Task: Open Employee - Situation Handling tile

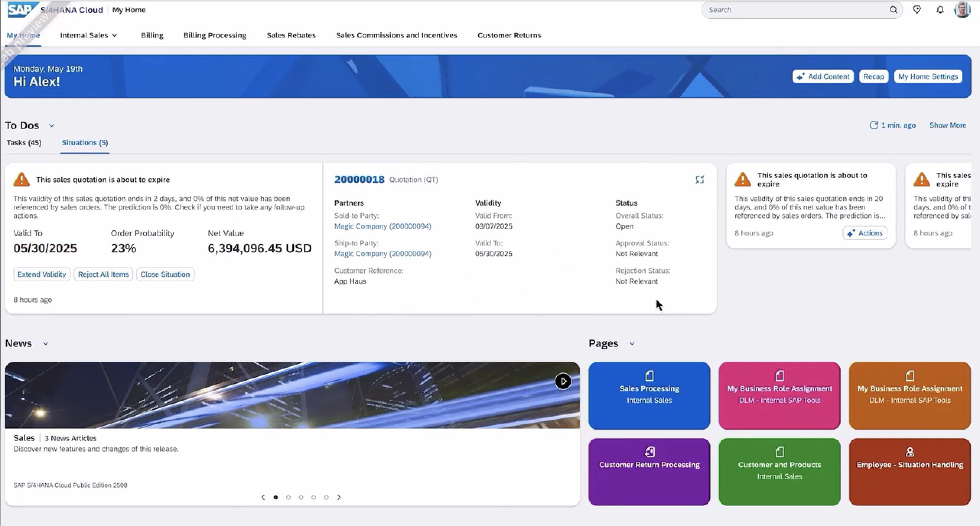Action: (x=910, y=472)
